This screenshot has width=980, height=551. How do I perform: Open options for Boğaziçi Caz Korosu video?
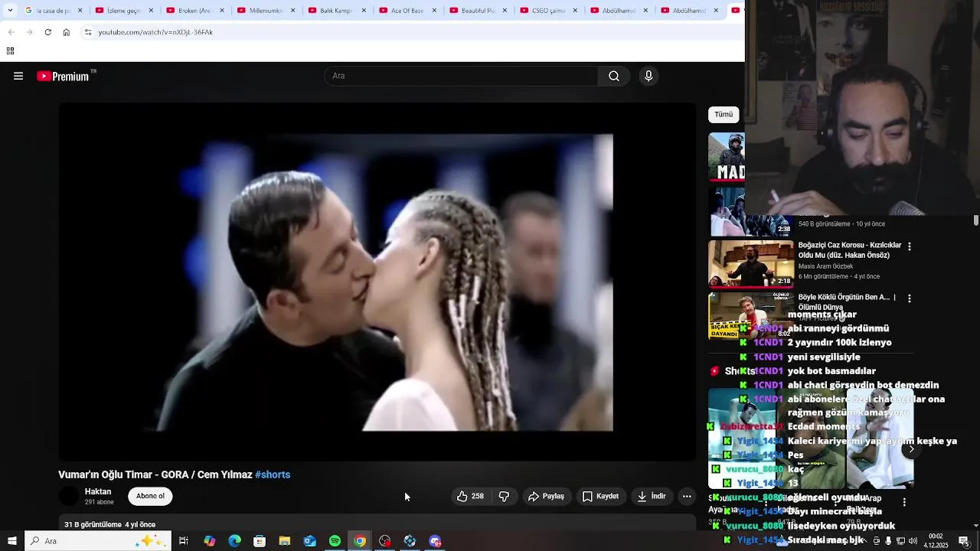[910, 246]
